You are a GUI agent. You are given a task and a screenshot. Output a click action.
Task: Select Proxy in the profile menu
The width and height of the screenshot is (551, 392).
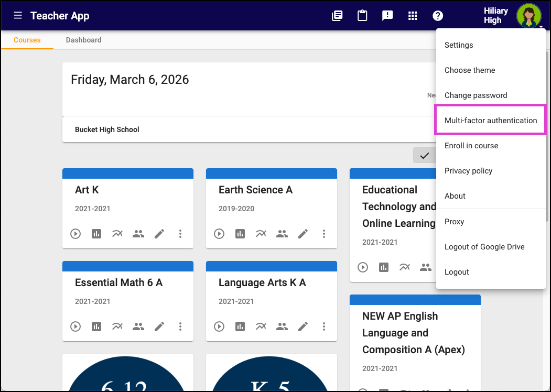[491, 222]
